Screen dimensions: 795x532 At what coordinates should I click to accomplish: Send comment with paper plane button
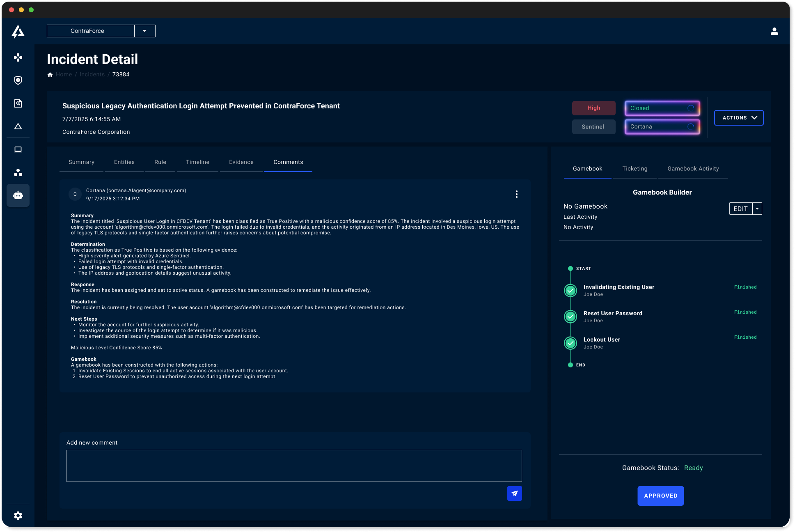tap(514, 493)
